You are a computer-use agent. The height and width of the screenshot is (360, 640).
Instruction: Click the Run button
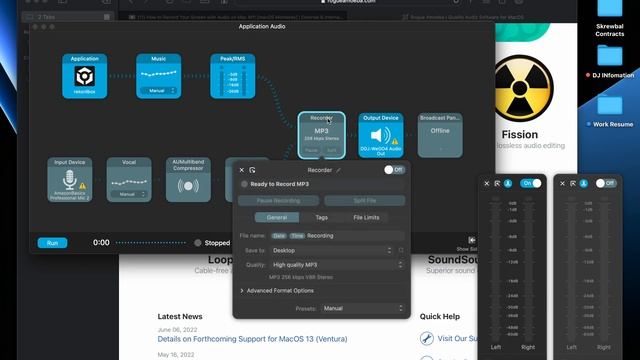pos(52,243)
